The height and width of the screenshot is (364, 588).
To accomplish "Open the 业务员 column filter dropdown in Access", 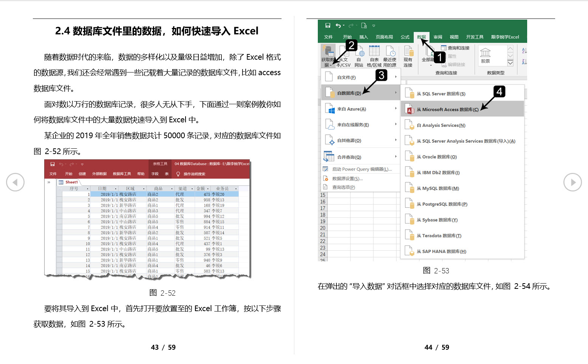I will 236,188.
